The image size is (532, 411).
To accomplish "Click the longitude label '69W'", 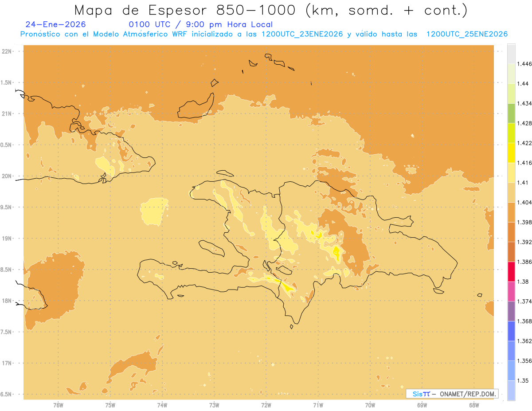I will [x=422, y=405].
